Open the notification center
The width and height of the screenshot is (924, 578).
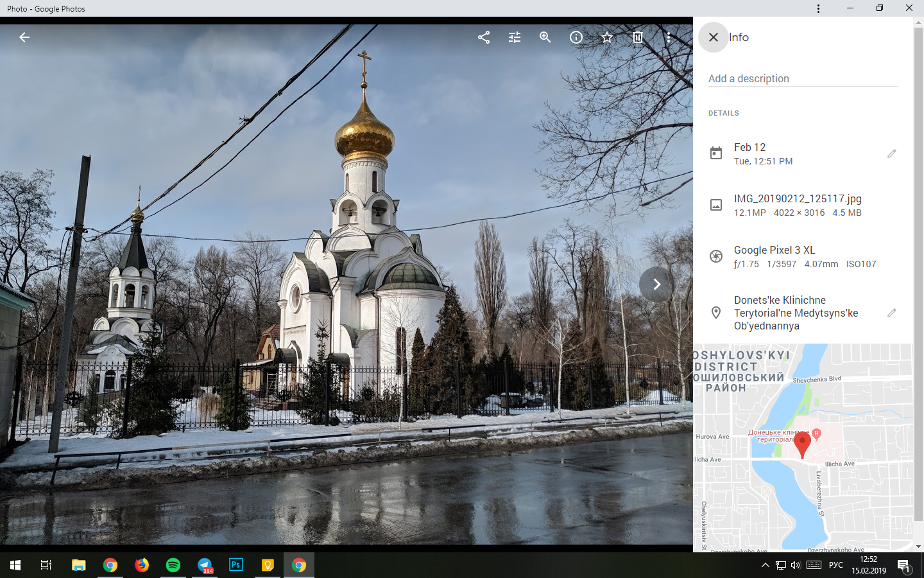coord(904,565)
